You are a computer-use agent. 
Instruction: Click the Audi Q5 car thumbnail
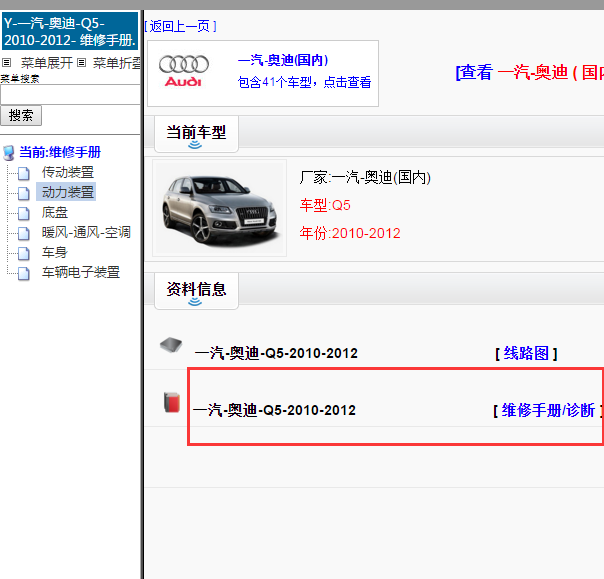point(220,208)
